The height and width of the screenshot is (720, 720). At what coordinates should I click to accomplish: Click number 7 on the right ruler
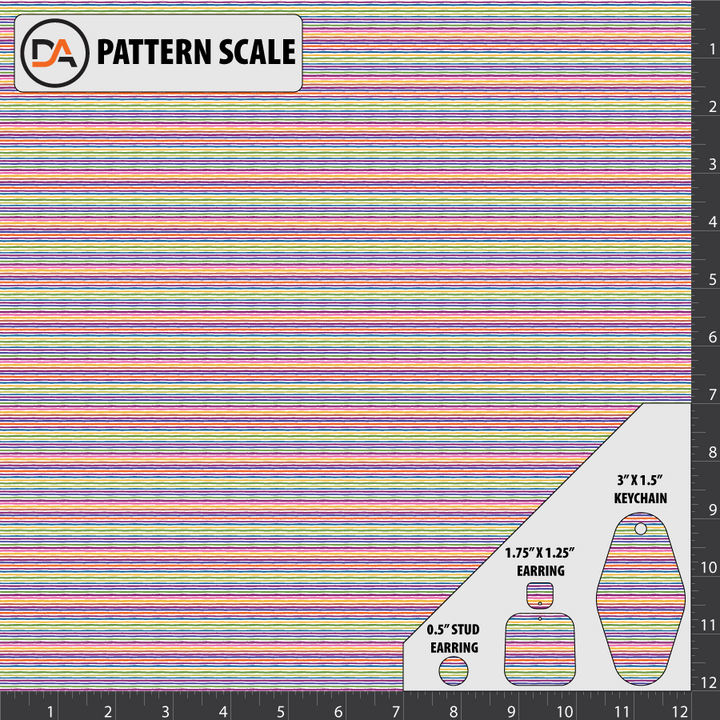(712, 394)
